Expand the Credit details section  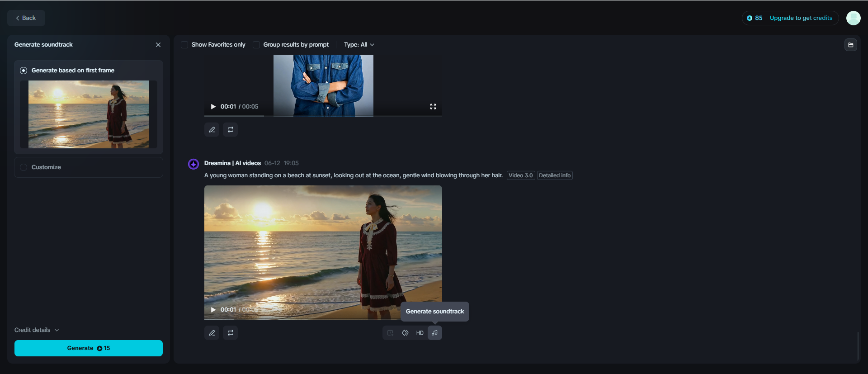pyautogui.click(x=37, y=330)
